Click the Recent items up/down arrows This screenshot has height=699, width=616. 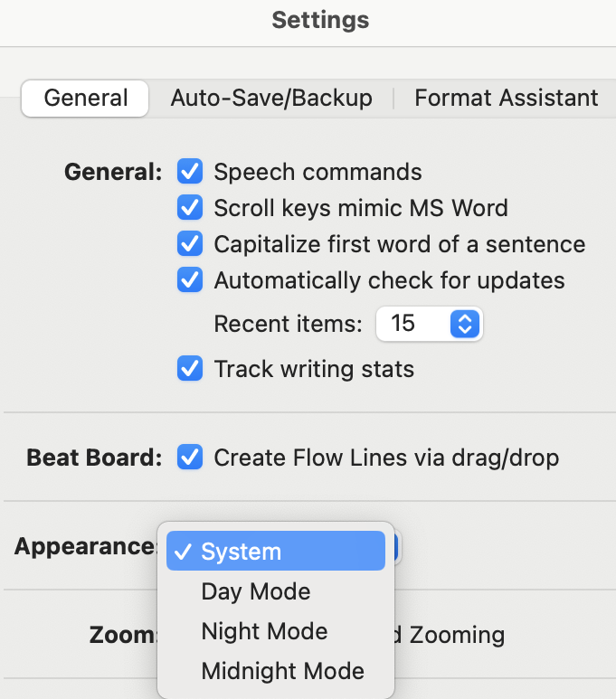click(465, 324)
